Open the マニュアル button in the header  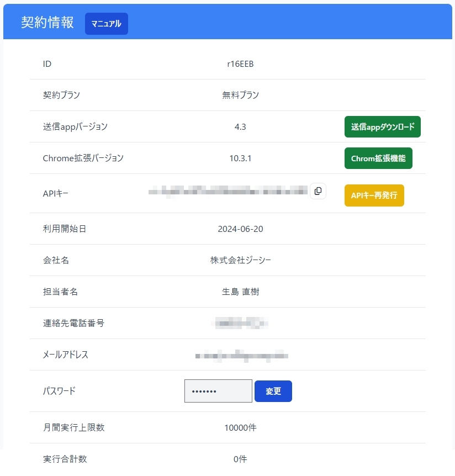point(106,24)
